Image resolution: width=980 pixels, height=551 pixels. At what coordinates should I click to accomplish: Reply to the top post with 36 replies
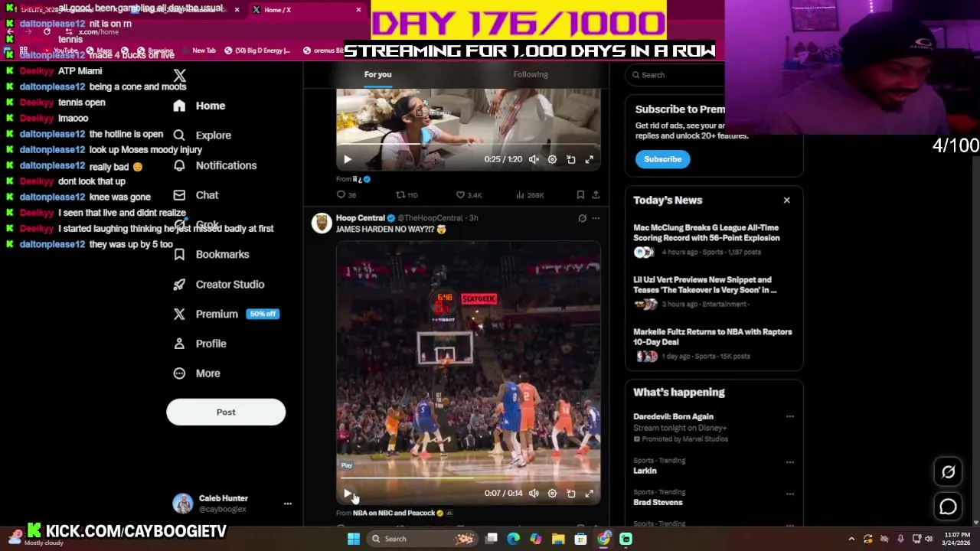346,195
